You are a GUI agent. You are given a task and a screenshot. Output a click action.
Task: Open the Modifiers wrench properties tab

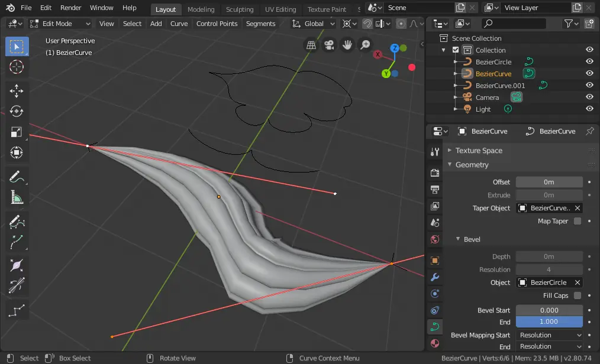pos(435,277)
